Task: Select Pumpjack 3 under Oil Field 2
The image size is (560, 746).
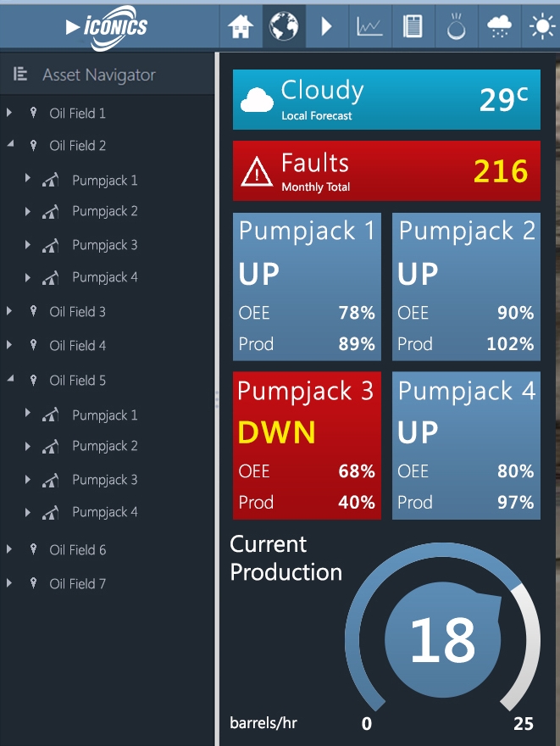Action: [104, 245]
